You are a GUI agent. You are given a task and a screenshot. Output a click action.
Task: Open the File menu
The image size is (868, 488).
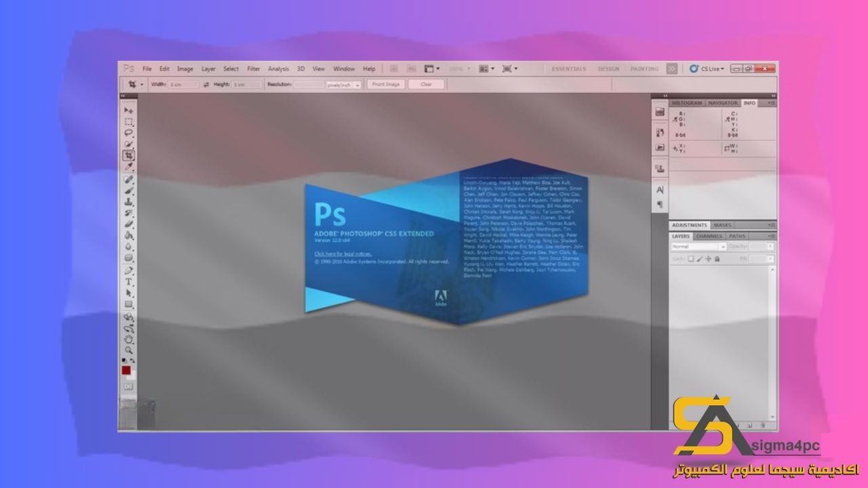point(147,68)
